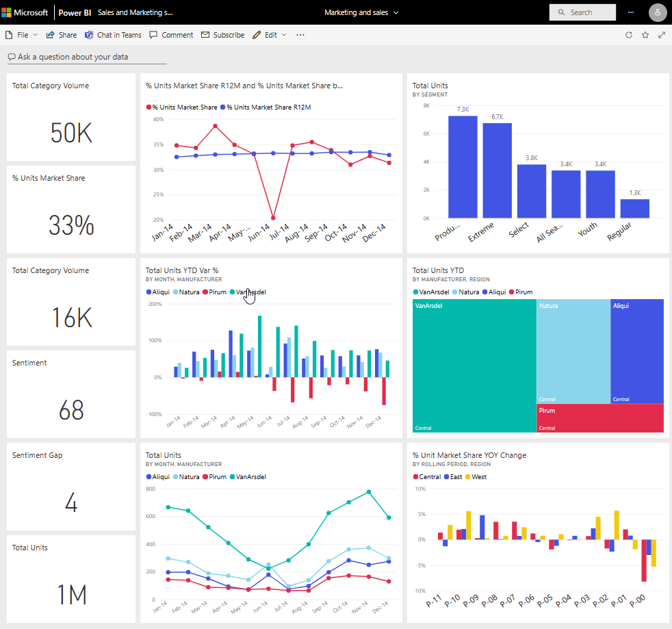Screen dimensions: 672x629
Task: Open Chat in Teams for this dashboard
Action: (113, 35)
